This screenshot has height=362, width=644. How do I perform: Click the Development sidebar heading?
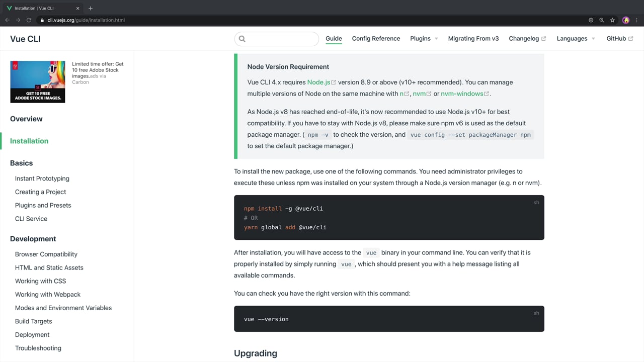pyautogui.click(x=33, y=239)
